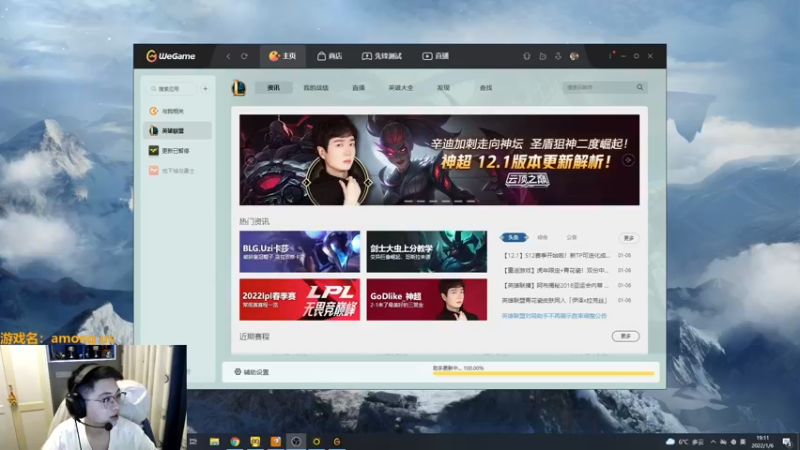Open 辅助设置 settings
The width and height of the screenshot is (800, 450).
coord(252,372)
